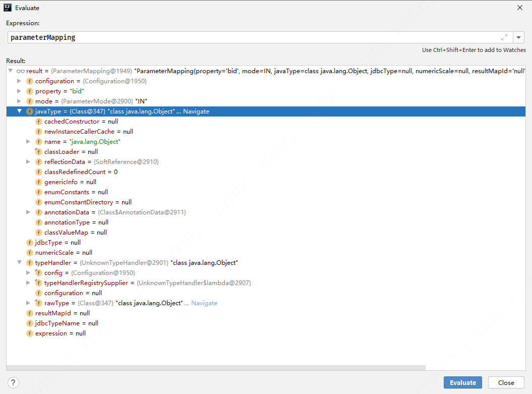Click the Close button

coord(506,382)
